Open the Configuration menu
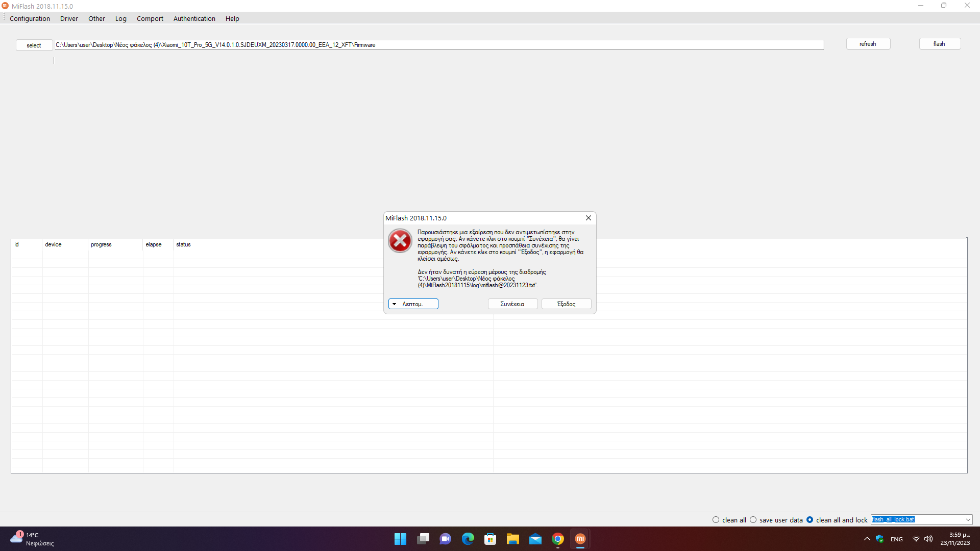 30,18
